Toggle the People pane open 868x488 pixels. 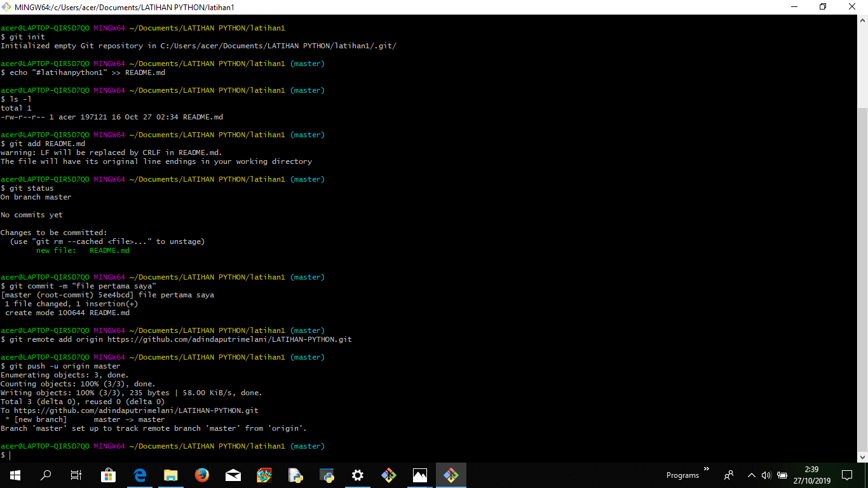tap(729, 475)
